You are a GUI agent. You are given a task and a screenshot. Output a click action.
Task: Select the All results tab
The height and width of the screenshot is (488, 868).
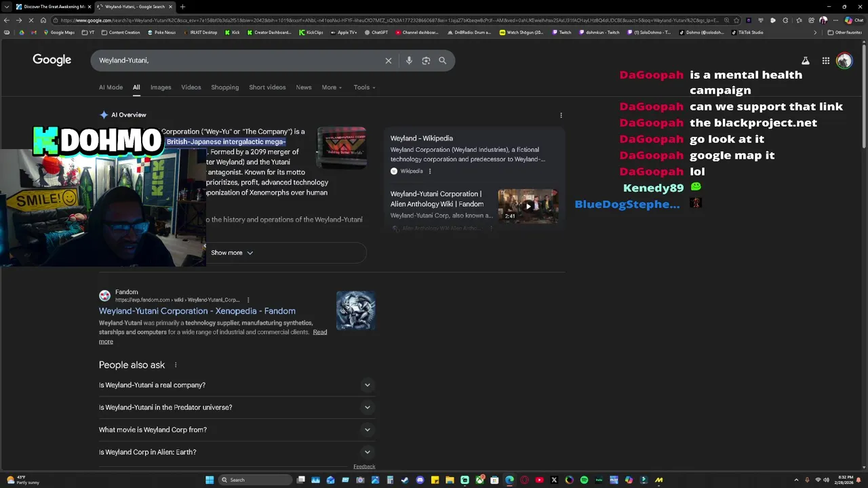(136, 87)
